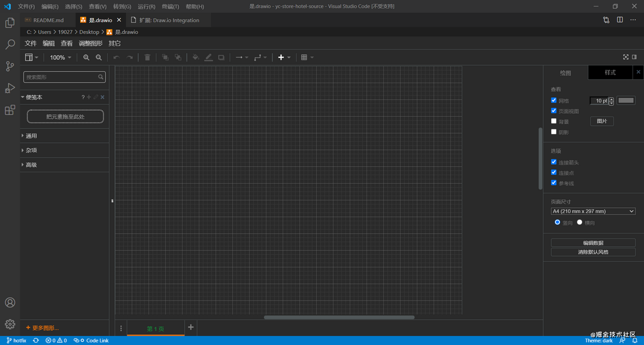This screenshot has height=345, width=644.
Task: Add to scratchpad with plus icon
Action: (x=89, y=97)
